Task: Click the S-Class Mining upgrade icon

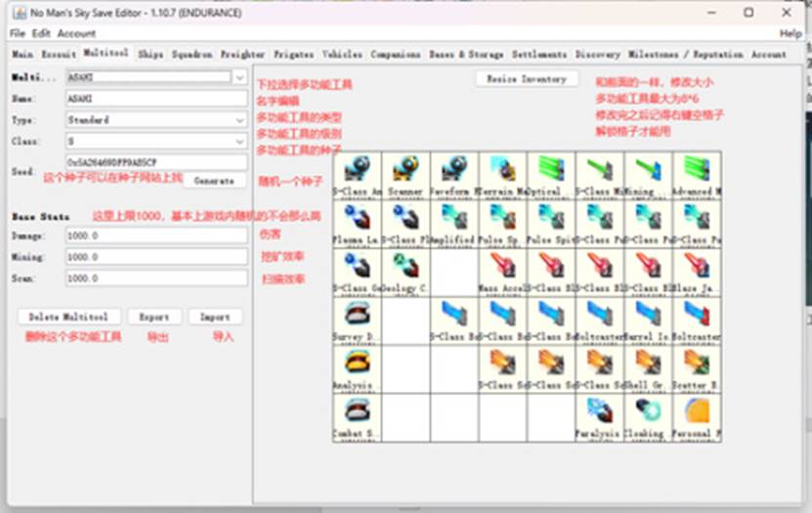Action: (599, 175)
